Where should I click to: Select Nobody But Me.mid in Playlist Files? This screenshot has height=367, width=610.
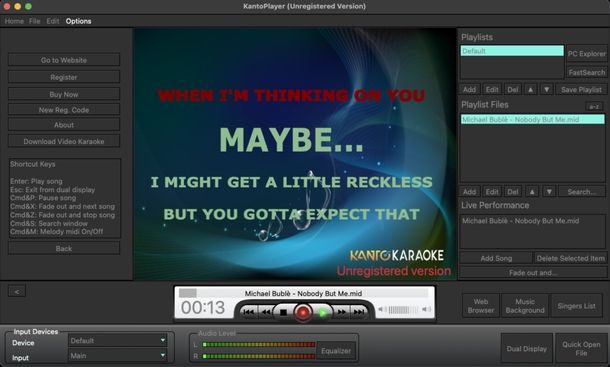tap(533, 119)
